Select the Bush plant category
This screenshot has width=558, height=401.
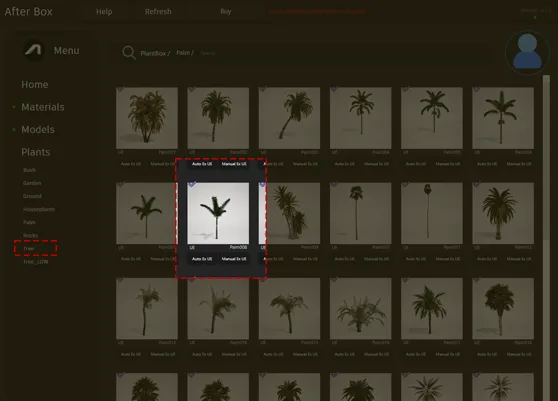pos(30,170)
